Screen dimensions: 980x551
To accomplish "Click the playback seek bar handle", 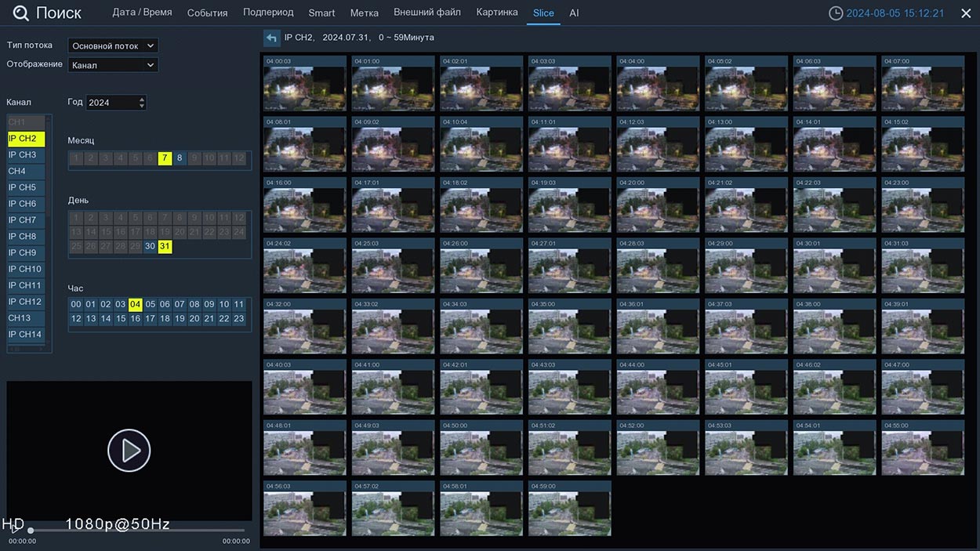I will [x=31, y=531].
